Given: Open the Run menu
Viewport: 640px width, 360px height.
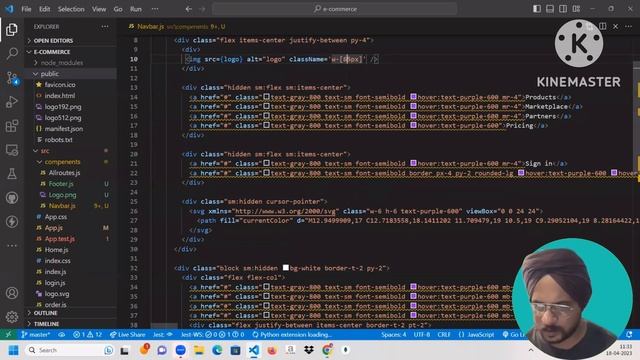Looking at the screenshot, I should click(136, 9).
